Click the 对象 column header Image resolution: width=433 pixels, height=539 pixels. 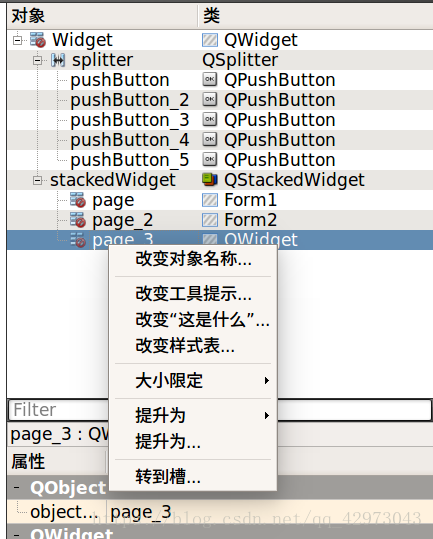click(x=102, y=16)
